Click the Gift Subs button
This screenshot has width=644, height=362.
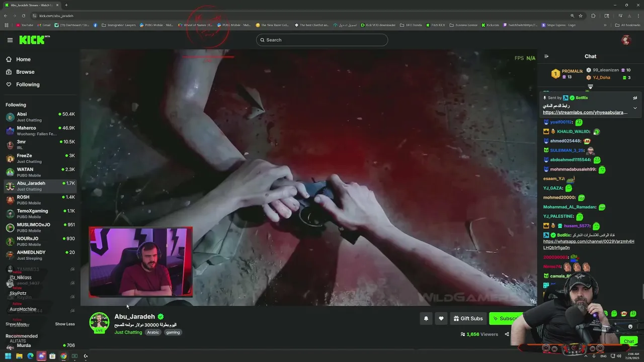[468, 318]
